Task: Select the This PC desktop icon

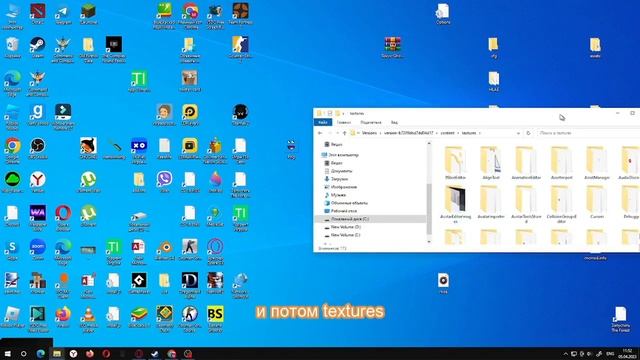Action: [x=12, y=16]
